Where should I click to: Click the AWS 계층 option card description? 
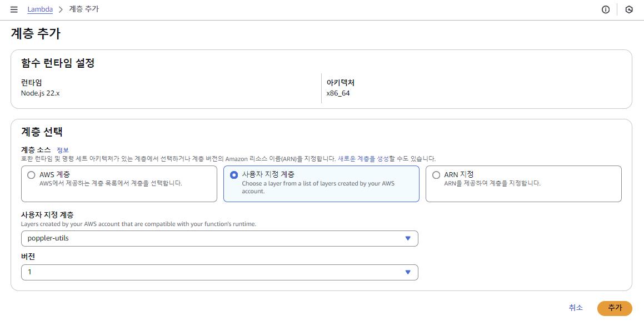[111, 183]
